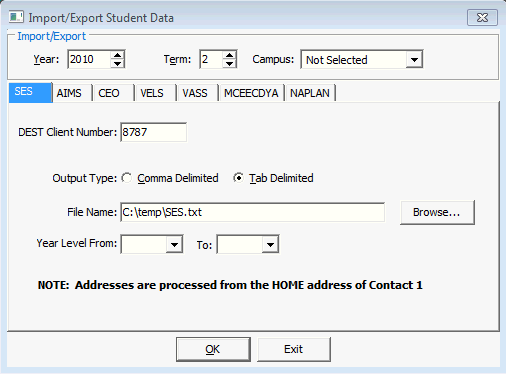Open the Year Level From dropdown
The image size is (506, 374).
pyautogui.click(x=152, y=244)
